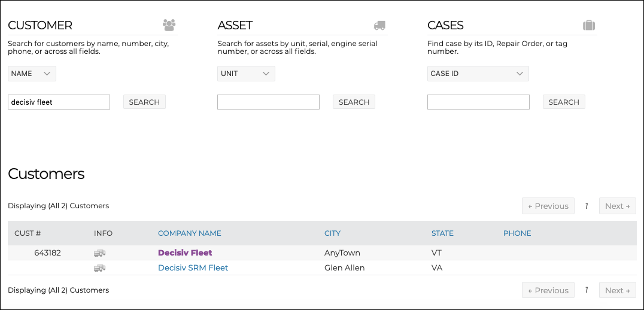Click the CUSTOMER section heading
The height and width of the screenshot is (310, 644).
(40, 26)
